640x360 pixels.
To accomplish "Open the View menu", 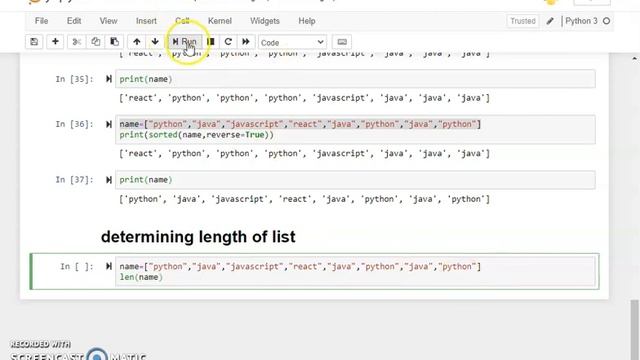I will (x=108, y=21).
